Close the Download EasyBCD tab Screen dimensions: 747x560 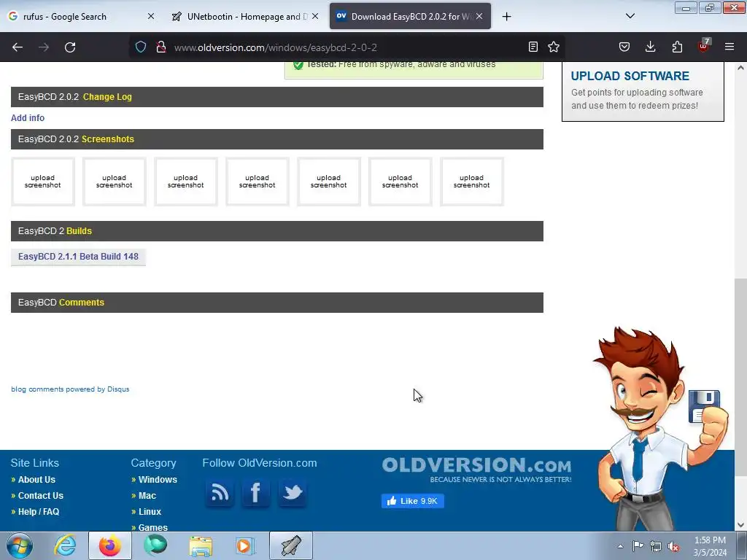pos(479,16)
